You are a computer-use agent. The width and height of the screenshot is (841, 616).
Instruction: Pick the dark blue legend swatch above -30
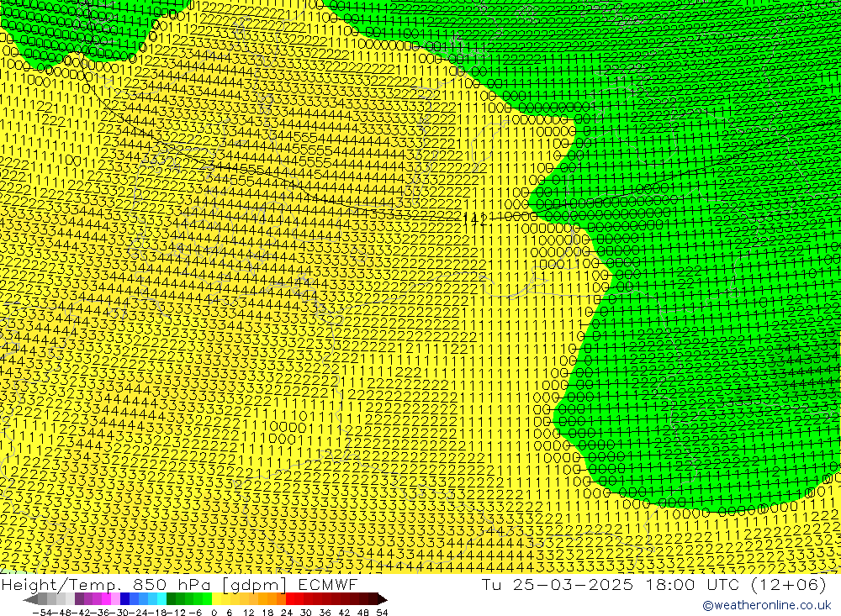[125, 599]
